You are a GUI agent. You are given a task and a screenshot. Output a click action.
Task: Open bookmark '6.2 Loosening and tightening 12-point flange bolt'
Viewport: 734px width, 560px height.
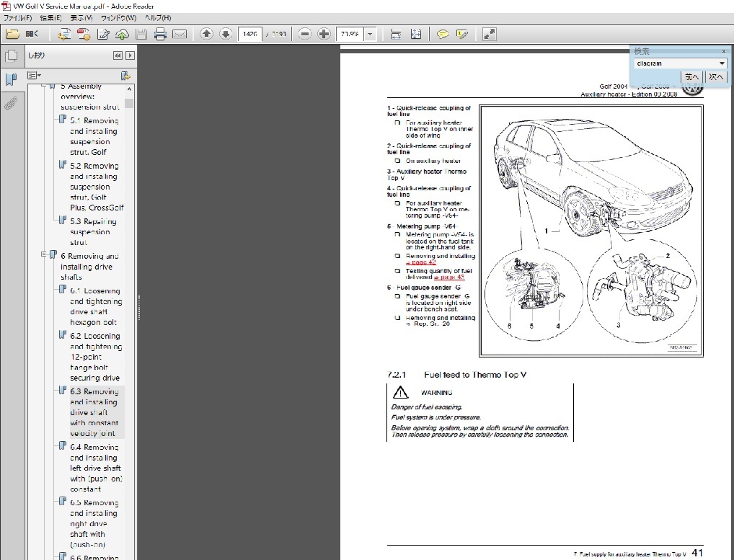tap(96, 357)
